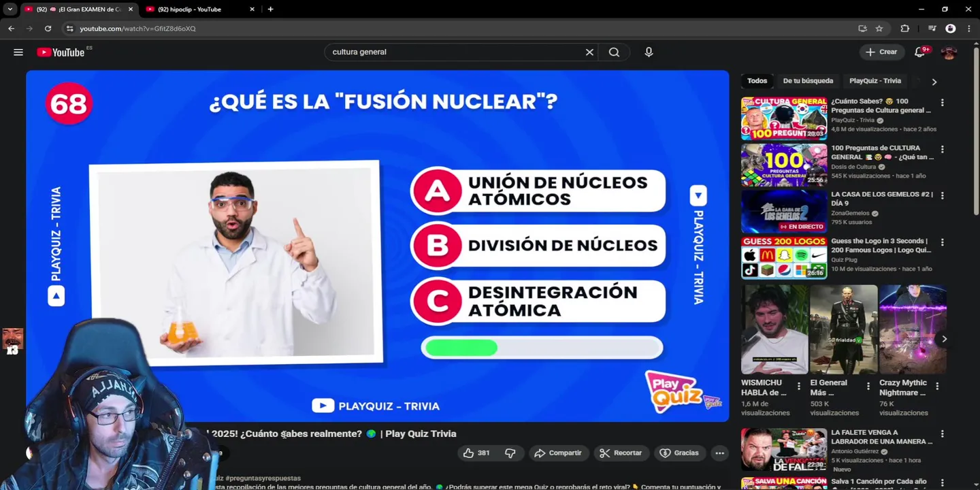Open the YouTube hamburger guide menu
The height and width of the screenshot is (490, 980).
coord(18,52)
